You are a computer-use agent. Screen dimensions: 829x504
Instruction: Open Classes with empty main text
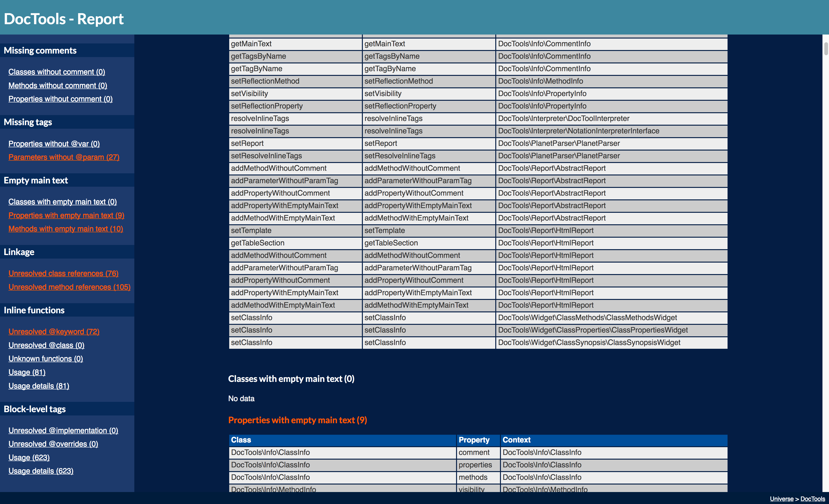point(62,202)
